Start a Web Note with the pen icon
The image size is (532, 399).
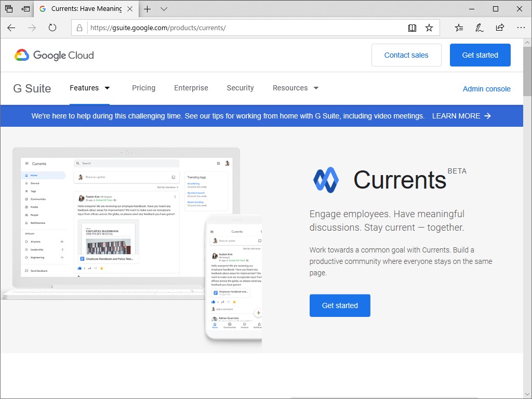pos(479,28)
